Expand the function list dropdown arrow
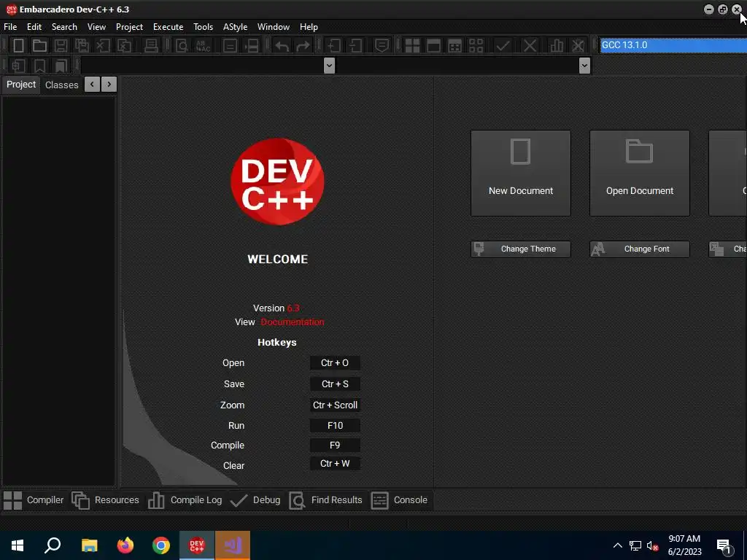This screenshot has width=747, height=560. [584, 65]
